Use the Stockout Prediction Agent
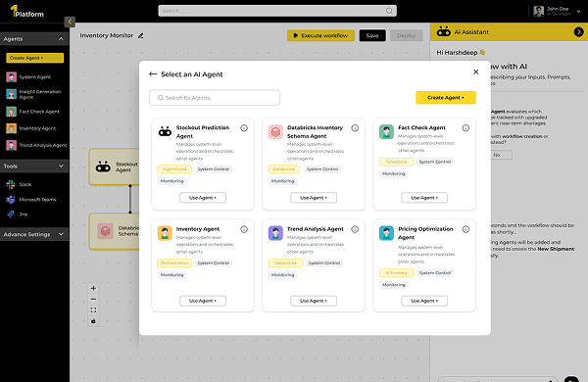Viewport: 588px width, 382px height. pyautogui.click(x=203, y=198)
